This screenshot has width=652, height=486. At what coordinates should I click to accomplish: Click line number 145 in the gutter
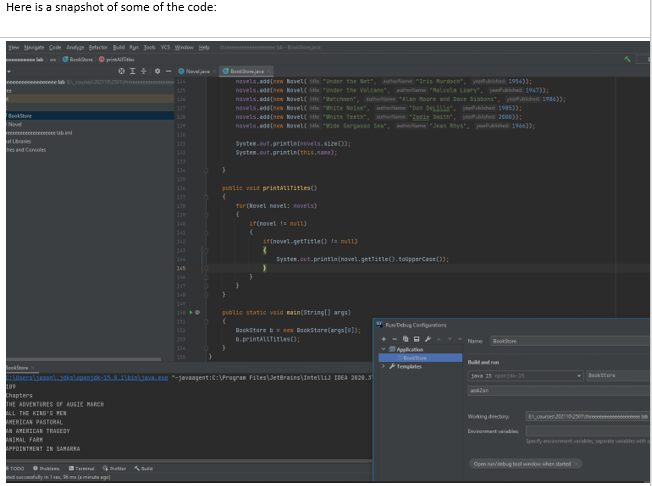[181, 268]
